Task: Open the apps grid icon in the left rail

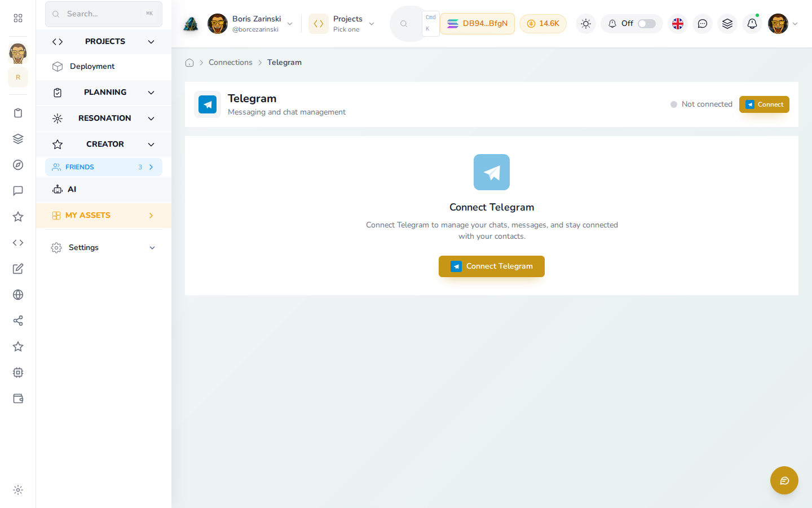Action: [x=18, y=18]
